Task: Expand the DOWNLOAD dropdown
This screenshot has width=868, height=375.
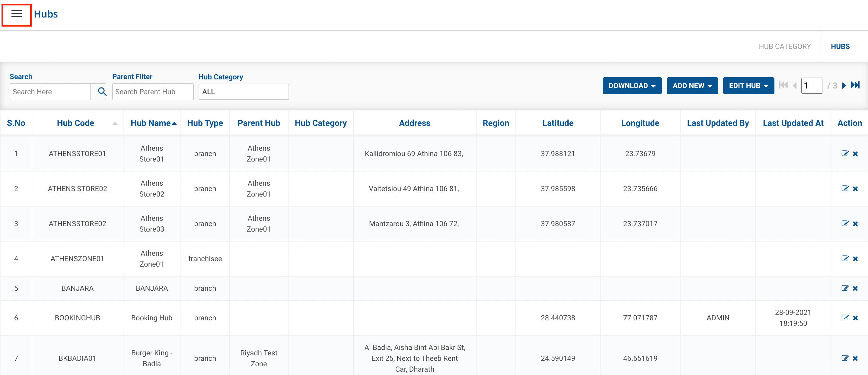Action: (632, 86)
